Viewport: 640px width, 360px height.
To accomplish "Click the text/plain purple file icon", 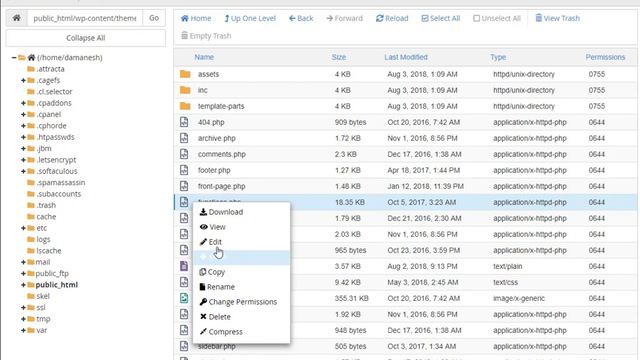I will (184, 266).
